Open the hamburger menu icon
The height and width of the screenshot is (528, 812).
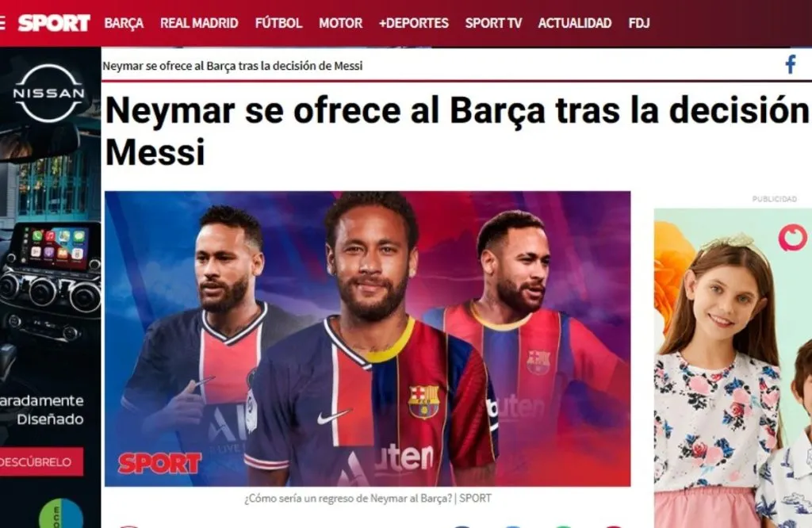[2, 23]
